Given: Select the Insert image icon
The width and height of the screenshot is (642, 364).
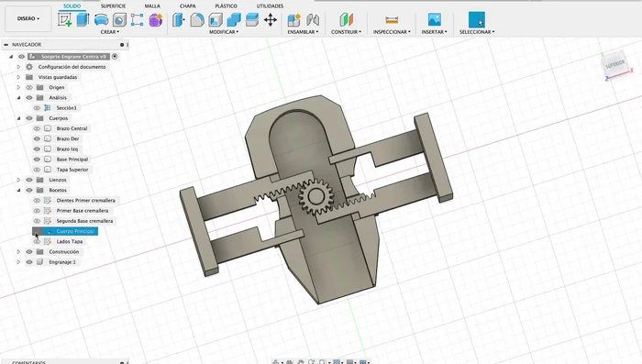Looking at the screenshot, I should (x=435, y=19).
